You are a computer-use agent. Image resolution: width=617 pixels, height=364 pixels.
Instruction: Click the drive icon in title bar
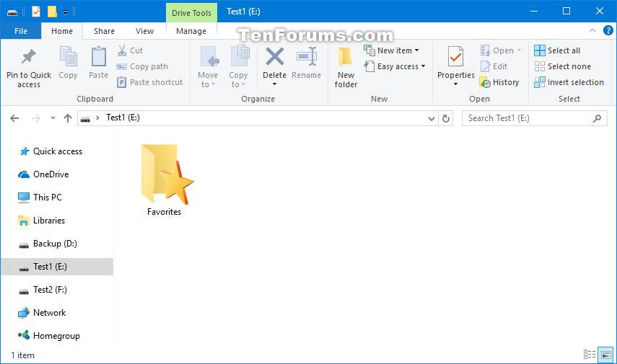(12, 12)
